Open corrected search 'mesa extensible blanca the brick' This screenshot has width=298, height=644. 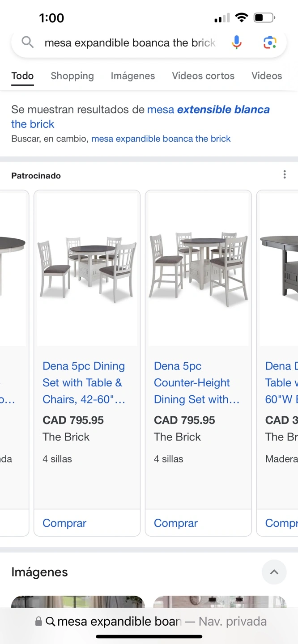click(x=140, y=116)
